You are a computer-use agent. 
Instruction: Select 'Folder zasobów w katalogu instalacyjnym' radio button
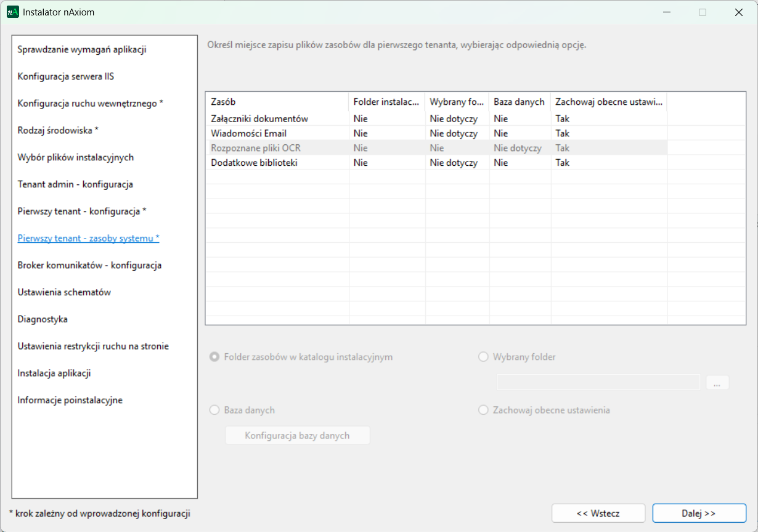pos(214,357)
